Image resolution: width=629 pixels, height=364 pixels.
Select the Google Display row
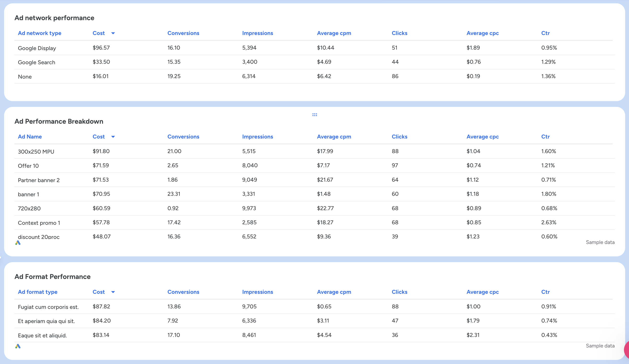tap(37, 48)
